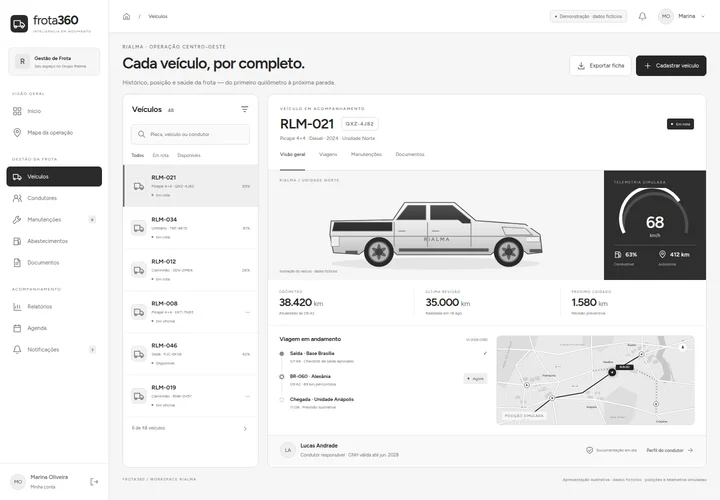Click the QXZ-4J82 plate badge
The width and height of the screenshot is (720, 500).
coord(360,124)
